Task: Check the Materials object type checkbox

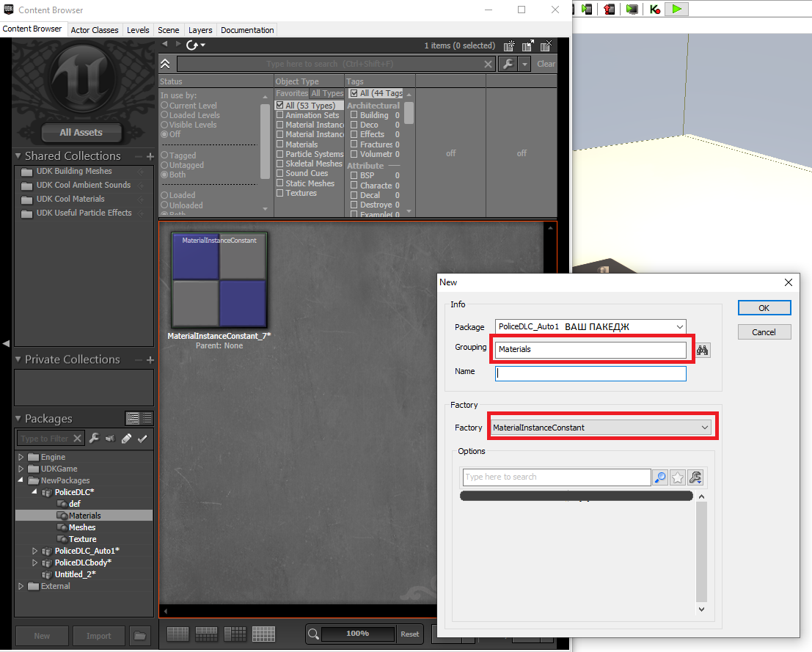Action: pyautogui.click(x=280, y=144)
